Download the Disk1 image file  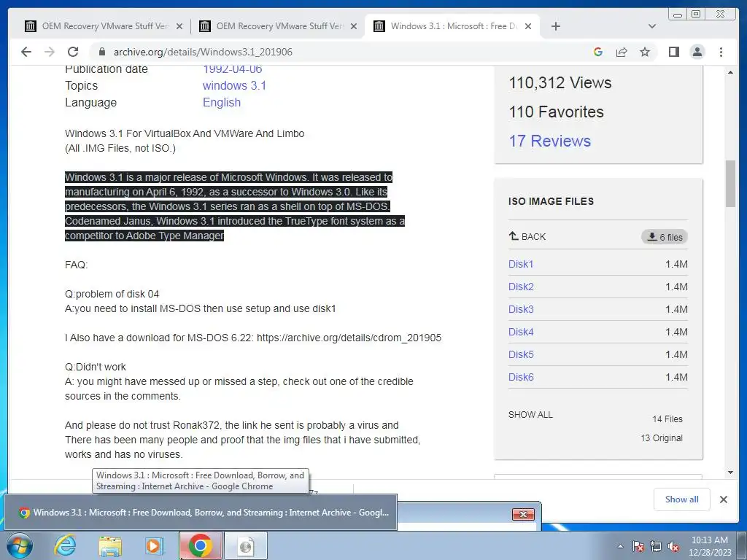pos(521,264)
